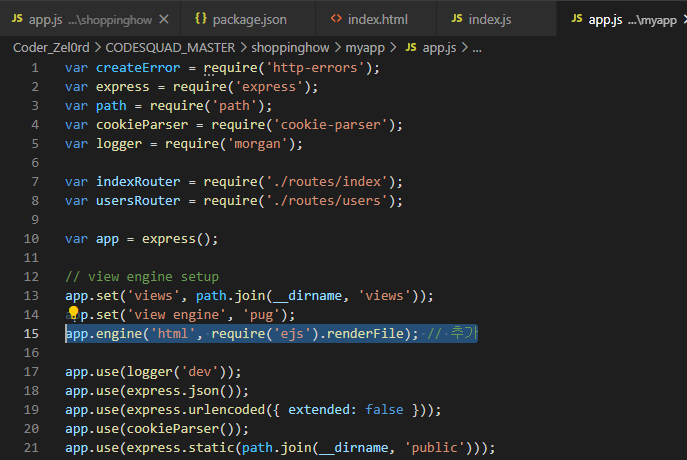Click app.js in breadcrumb path
The height and width of the screenshot is (460, 687).
click(x=439, y=47)
